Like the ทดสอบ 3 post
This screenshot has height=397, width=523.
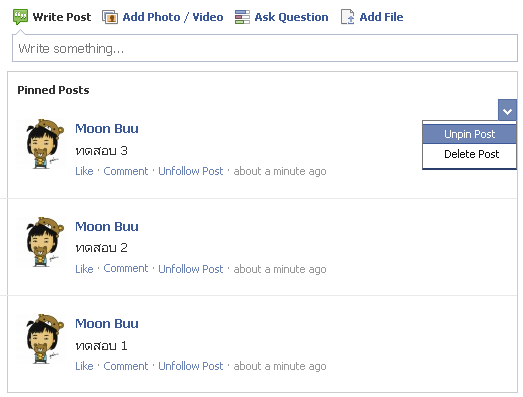pyautogui.click(x=84, y=171)
